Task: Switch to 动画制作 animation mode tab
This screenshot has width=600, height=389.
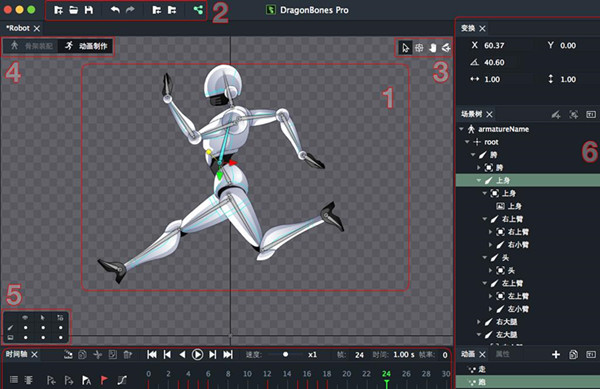Action: 86,46
